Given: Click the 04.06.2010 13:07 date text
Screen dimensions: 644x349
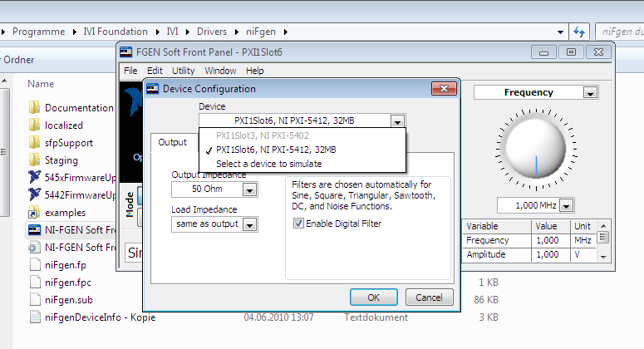Looking at the screenshot, I should pyautogui.click(x=278, y=317).
